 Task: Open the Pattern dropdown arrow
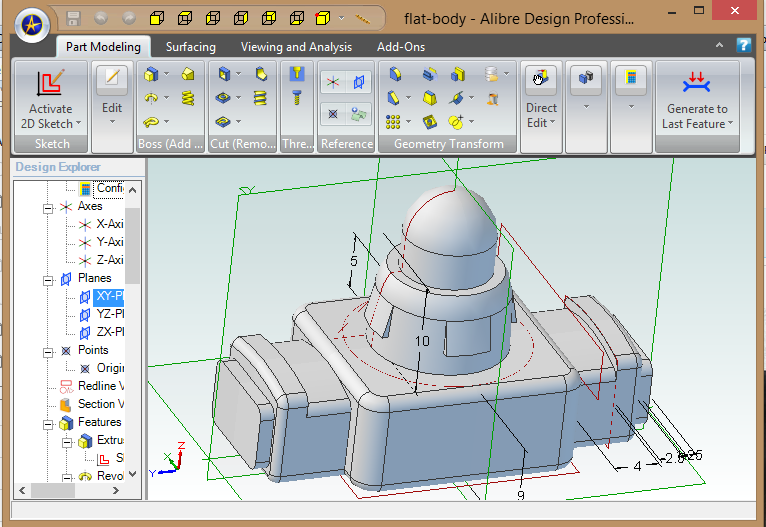click(408, 121)
